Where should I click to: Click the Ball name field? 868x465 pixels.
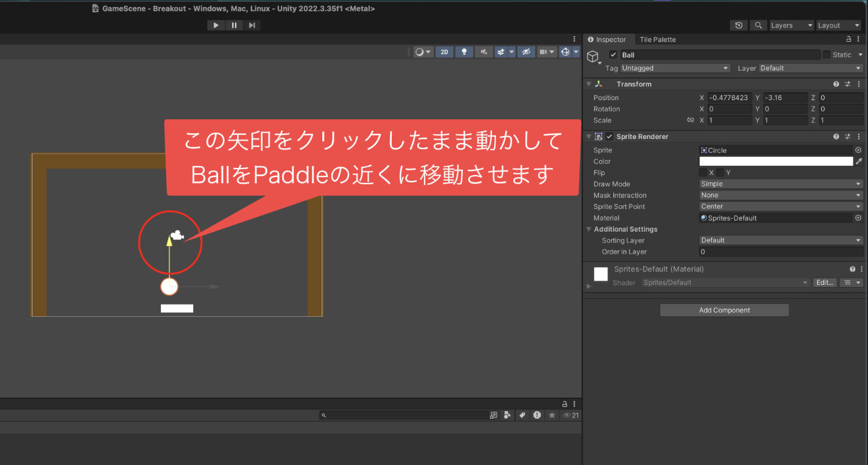(720, 55)
